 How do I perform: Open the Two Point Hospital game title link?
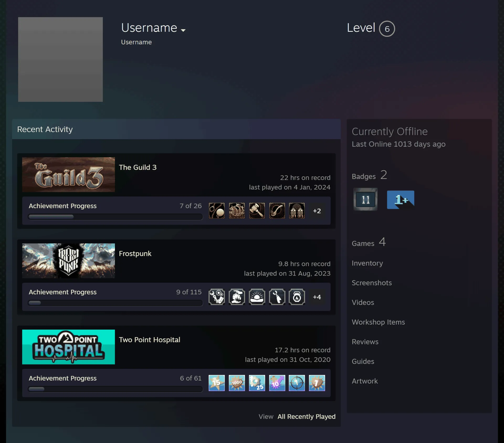(150, 340)
